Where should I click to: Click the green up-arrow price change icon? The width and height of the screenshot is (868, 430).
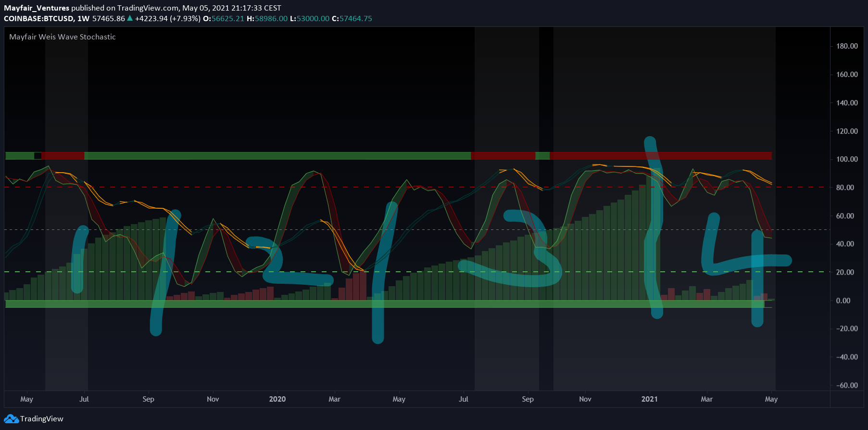click(x=130, y=18)
